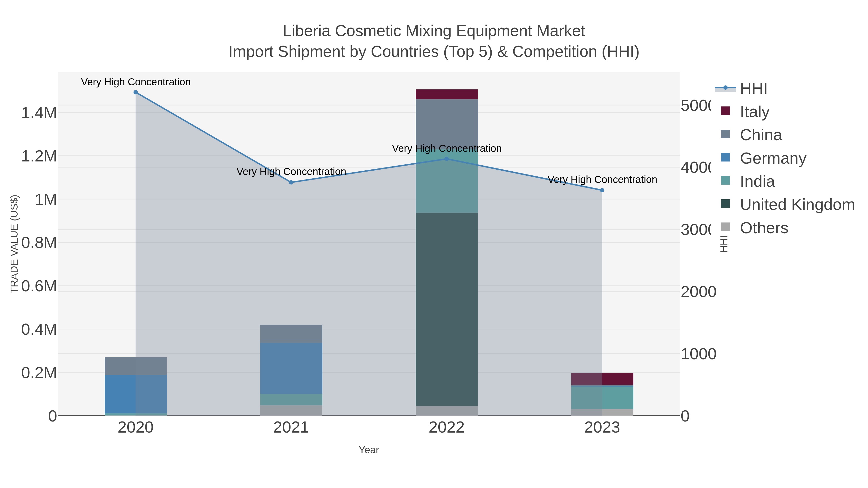Click the Very High Concentration label near 2023
Viewport: 868px width, 488px height.
click(602, 180)
